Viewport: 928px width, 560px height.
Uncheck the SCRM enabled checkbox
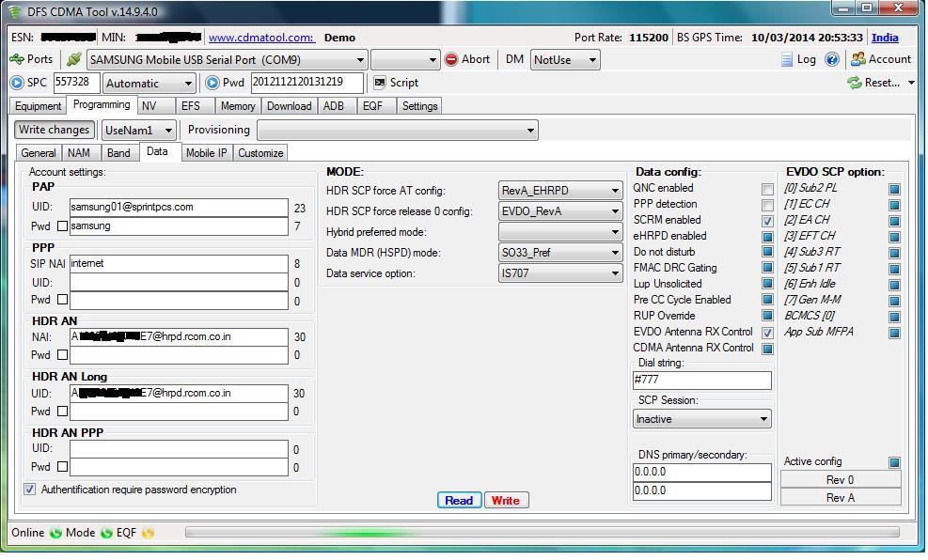pos(767,221)
